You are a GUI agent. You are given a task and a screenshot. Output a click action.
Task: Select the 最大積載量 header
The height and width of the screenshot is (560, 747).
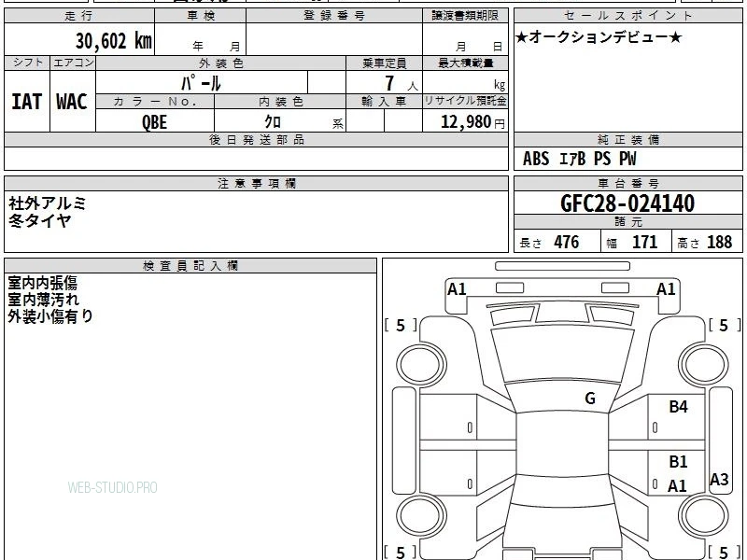click(x=465, y=63)
